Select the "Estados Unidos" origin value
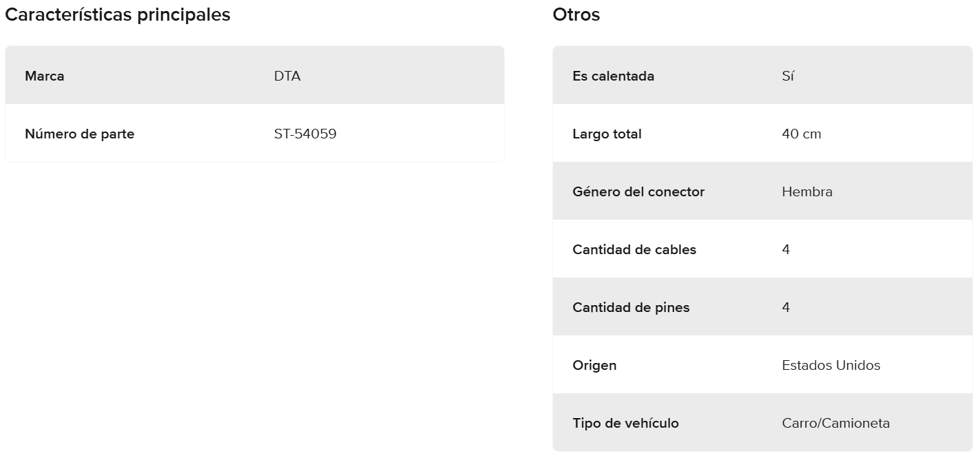Viewport: 980px width, 458px height. (831, 365)
